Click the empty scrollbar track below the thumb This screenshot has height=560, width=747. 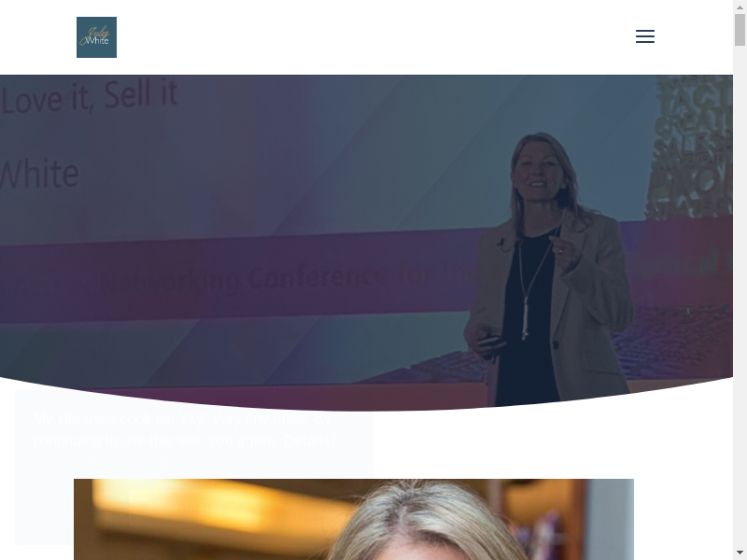[740, 295]
